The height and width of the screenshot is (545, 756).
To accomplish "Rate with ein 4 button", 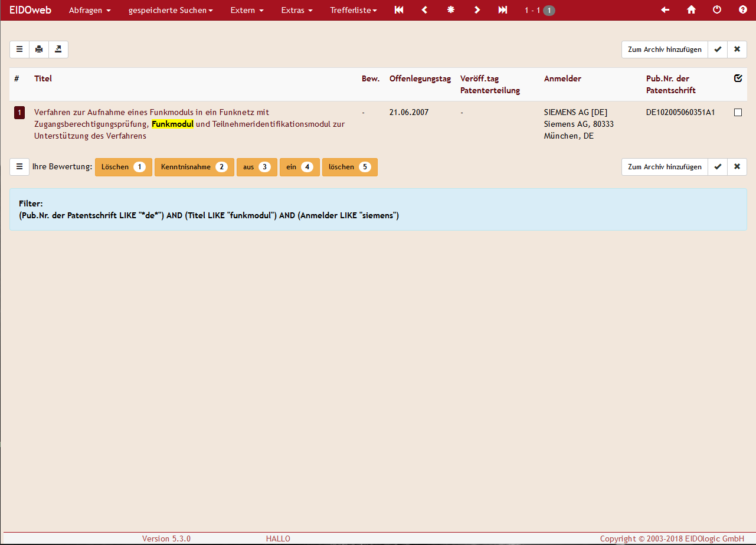I will click(x=300, y=167).
